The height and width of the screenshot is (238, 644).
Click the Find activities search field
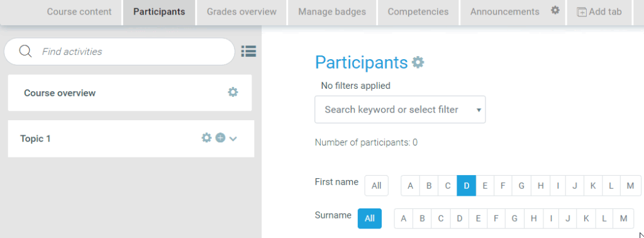[x=119, y=52]
